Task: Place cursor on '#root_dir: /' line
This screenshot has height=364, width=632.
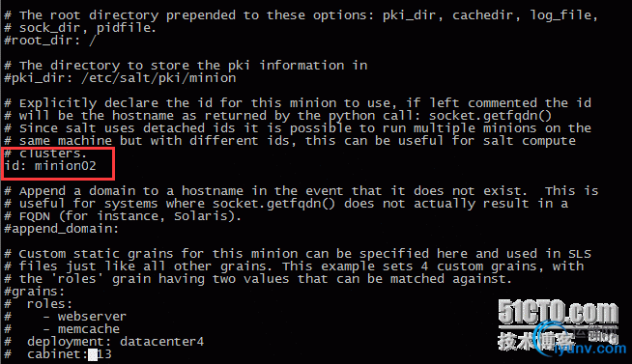Action: coord(50,41)
